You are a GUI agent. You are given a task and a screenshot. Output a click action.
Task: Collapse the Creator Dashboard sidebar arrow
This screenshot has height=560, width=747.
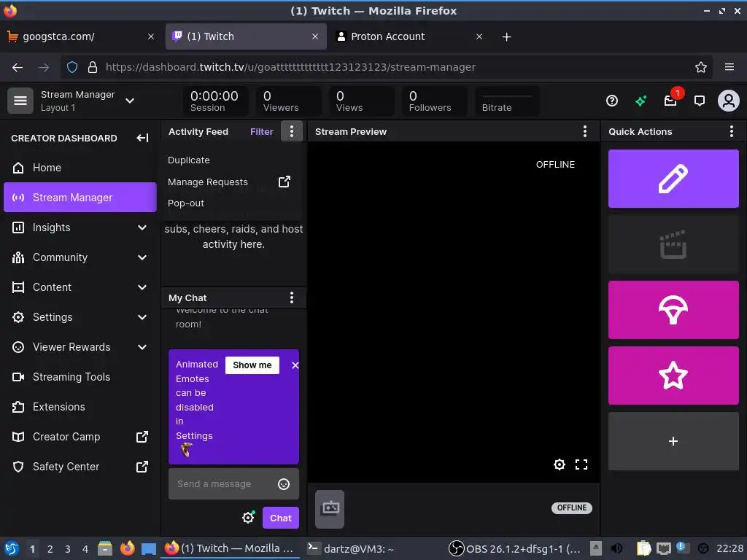coord(142,138)
